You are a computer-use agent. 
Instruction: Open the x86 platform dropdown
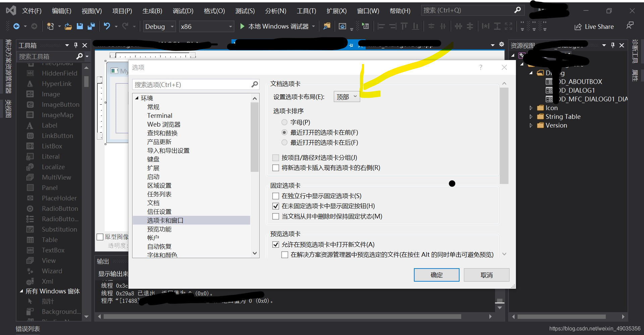tap(206, 27)
